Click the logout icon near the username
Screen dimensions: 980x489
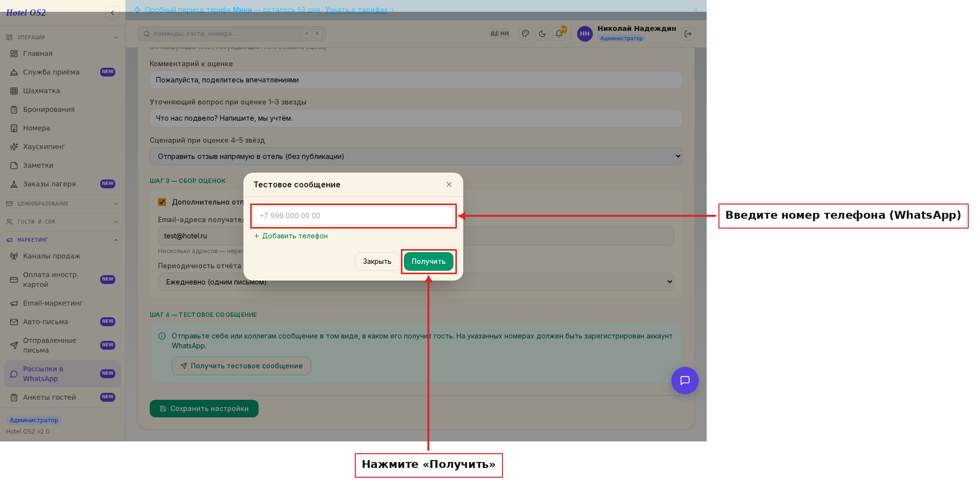click(688, 34)
